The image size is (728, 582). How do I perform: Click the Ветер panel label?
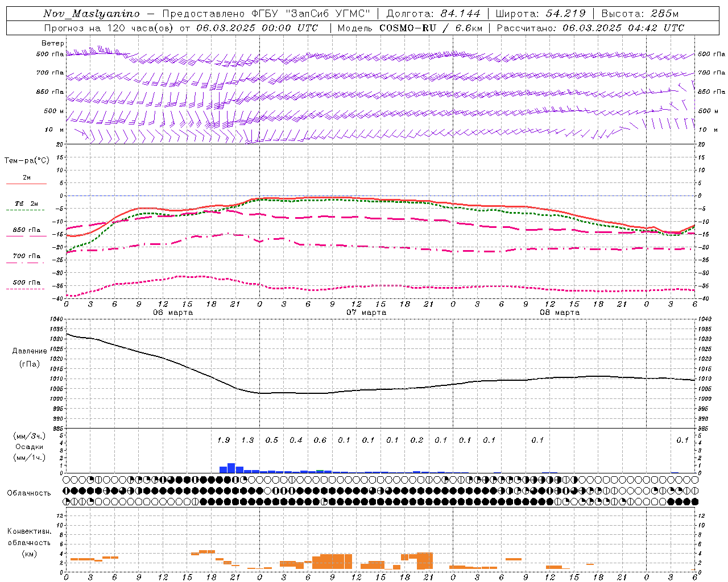pos(53,43)
